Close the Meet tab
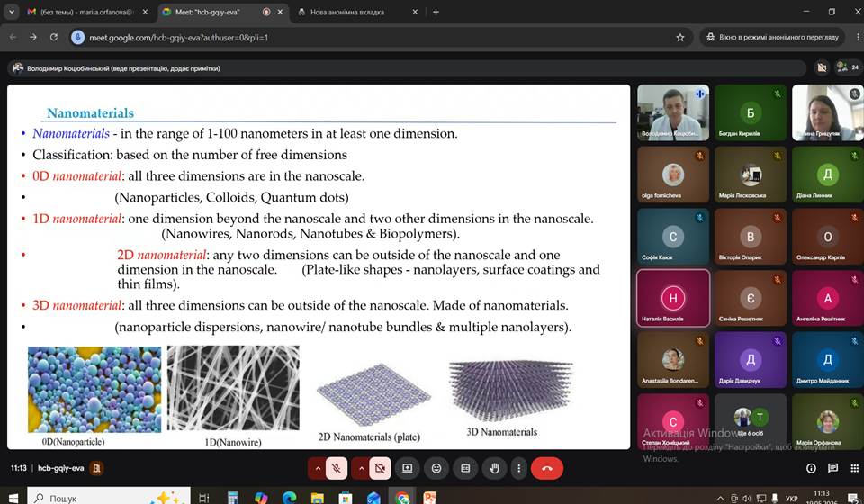 coord(280,12)
